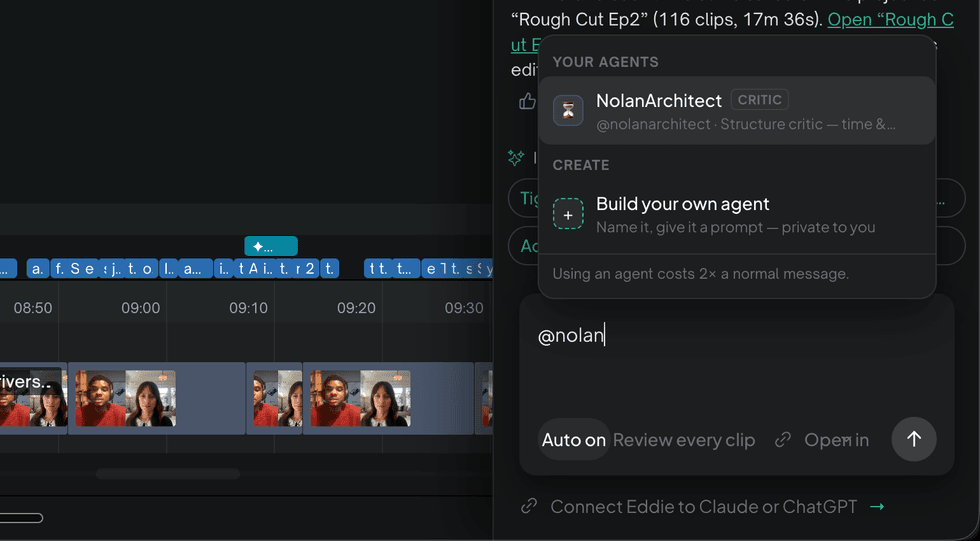Screen dimensions: 980x541
Task: Choose Build your own agent option
Action: (737, 214)
